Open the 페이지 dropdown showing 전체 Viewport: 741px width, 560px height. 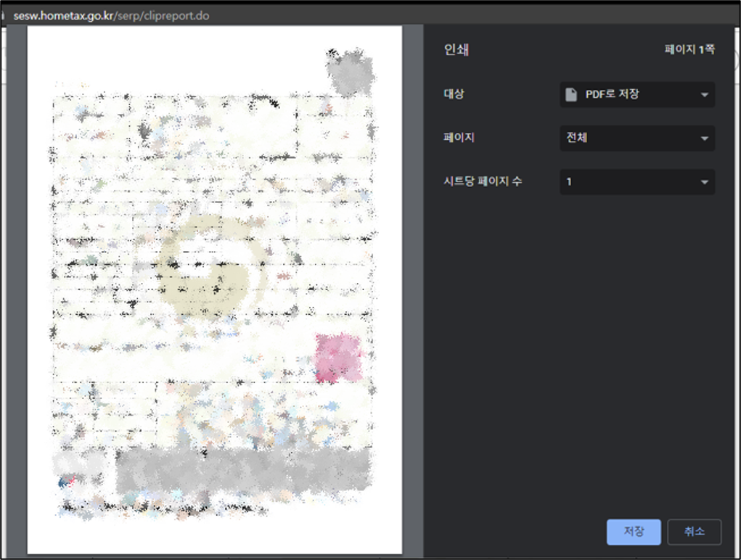(637, 138)
